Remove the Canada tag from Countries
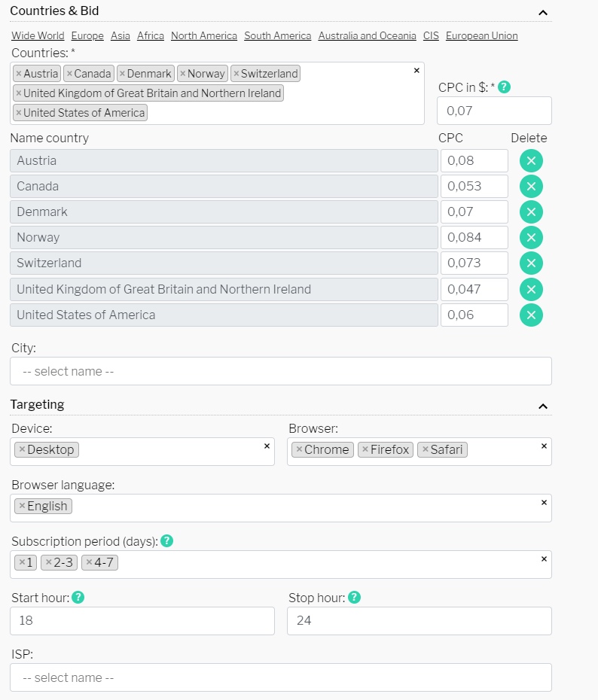The width and height of the screenshot is (598, 700). (x=69, y=74)
